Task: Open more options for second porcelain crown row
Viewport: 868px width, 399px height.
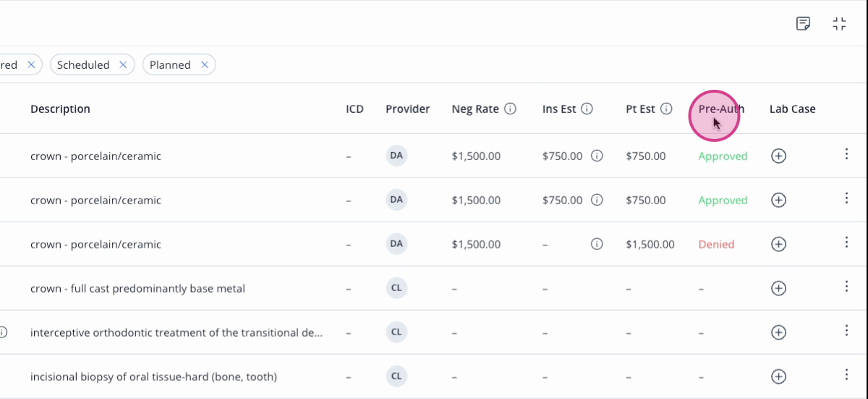Action: tap(846, 198)
